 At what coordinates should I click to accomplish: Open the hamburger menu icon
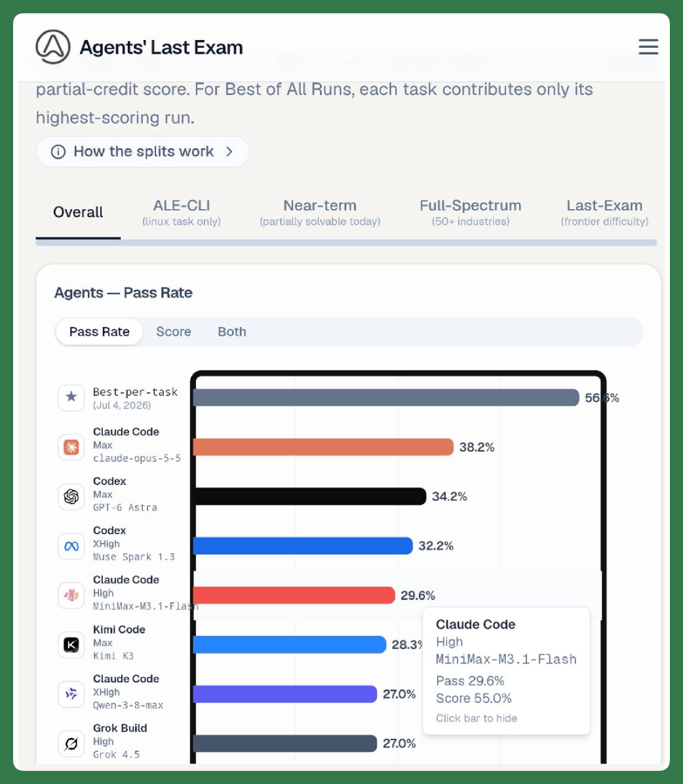tap(648, 47)
